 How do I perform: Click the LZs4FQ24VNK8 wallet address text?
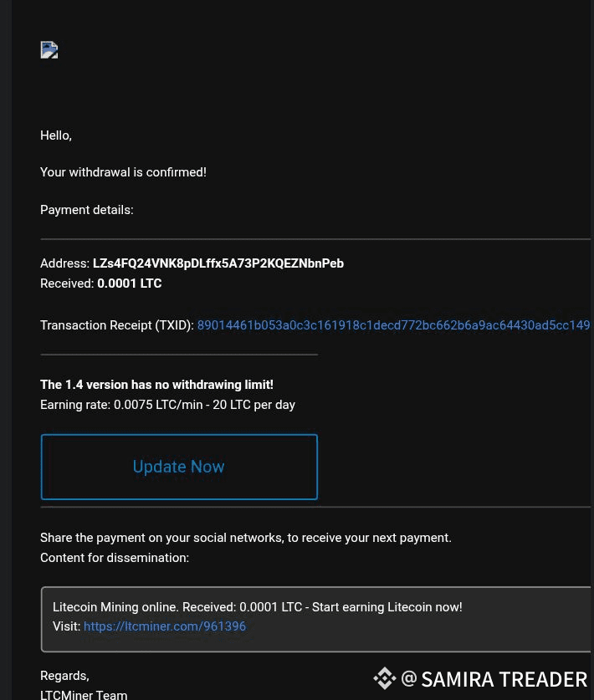pos(218,263)
